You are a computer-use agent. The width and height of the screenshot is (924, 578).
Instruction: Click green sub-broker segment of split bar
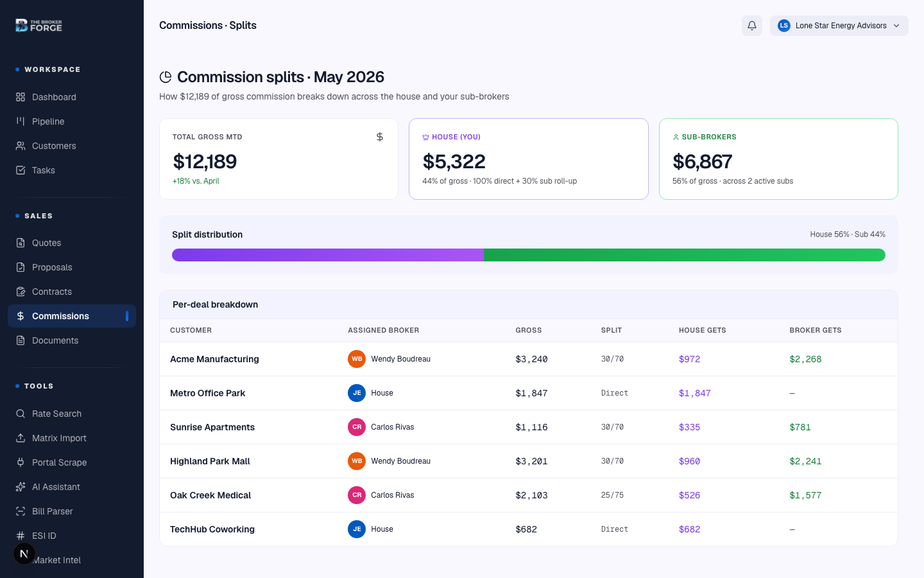pyautogui.click(x=685, y=255)
